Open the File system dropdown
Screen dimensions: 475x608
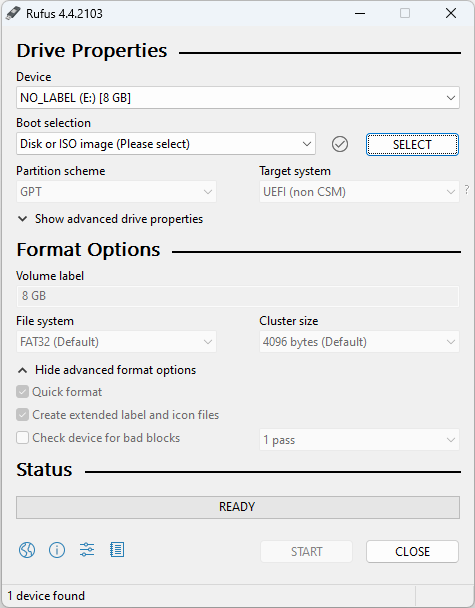[x=116, y=342]
